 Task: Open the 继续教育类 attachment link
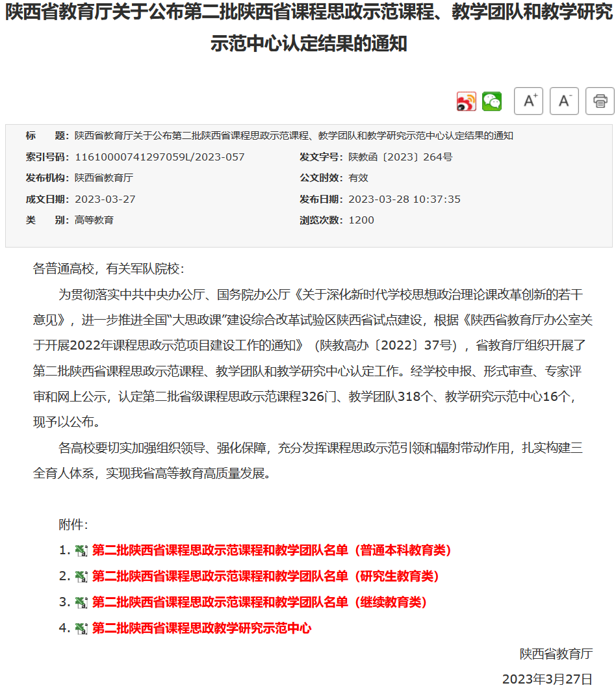260,602
